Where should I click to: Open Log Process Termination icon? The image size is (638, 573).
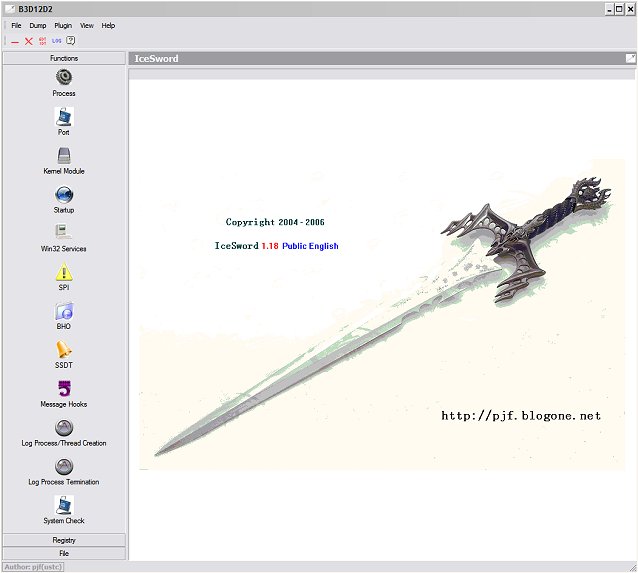coord(64,466)
